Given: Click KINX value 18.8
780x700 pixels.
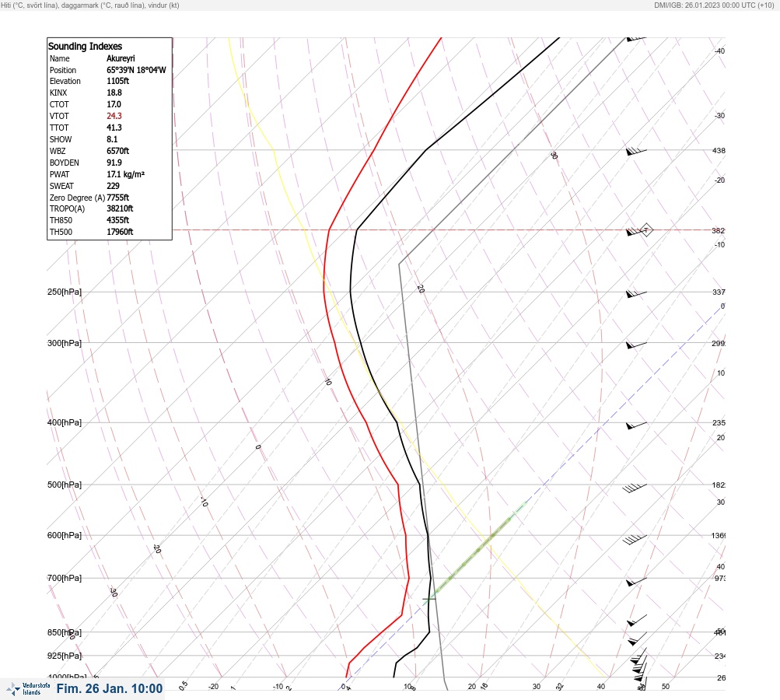Looking at the screenshot, I should point(114,93).
